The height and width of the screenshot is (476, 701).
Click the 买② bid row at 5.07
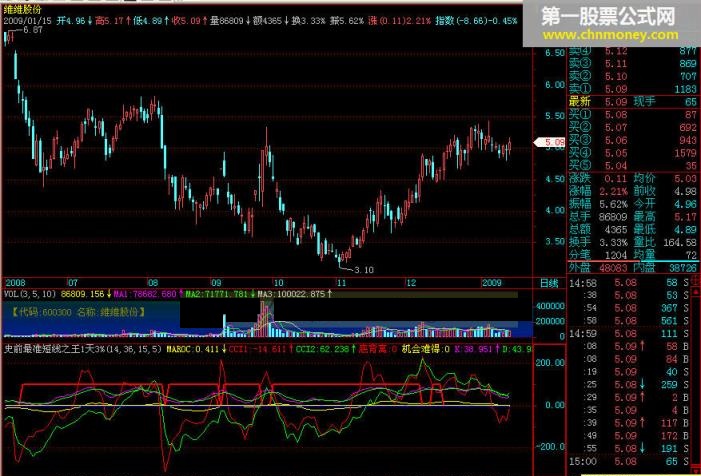pyautogui.click(x=632, y=127)
